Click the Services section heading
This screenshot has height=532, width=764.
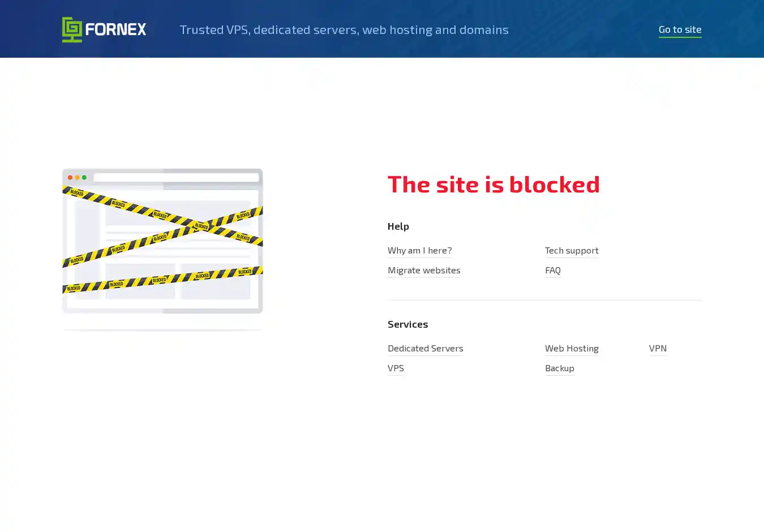(407, 324)
